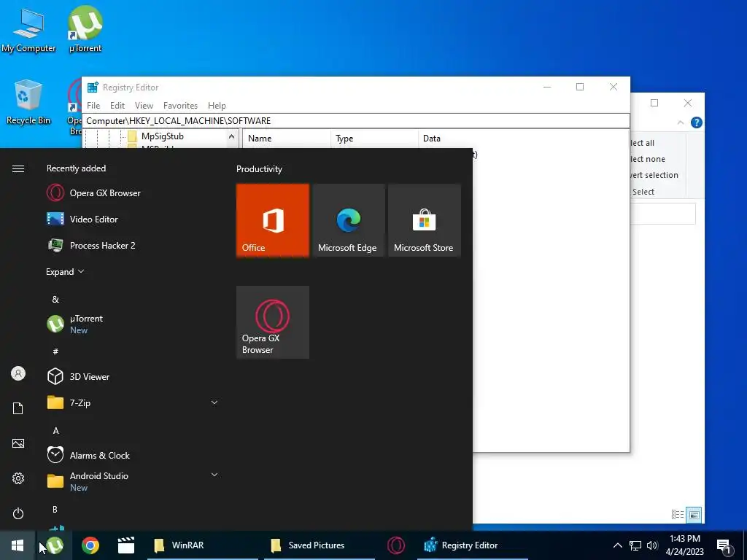
Task: Open µTorrent from the taskbar
Action: tap(55, 545)
